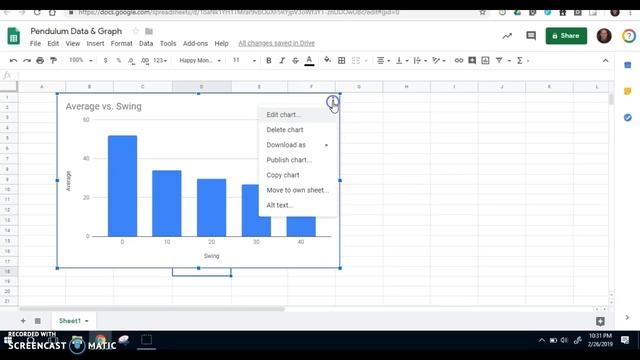The width and height of the screenshot is (640, 360).
Task: Open the Tasks side panel icon
Action: click(x=628, y=118)
